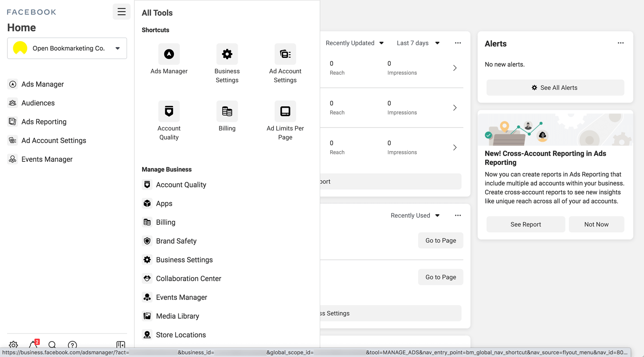Click the FACEBOOK logo text
The width and height of the screenshot is (644, 357).
coord(31,12)
